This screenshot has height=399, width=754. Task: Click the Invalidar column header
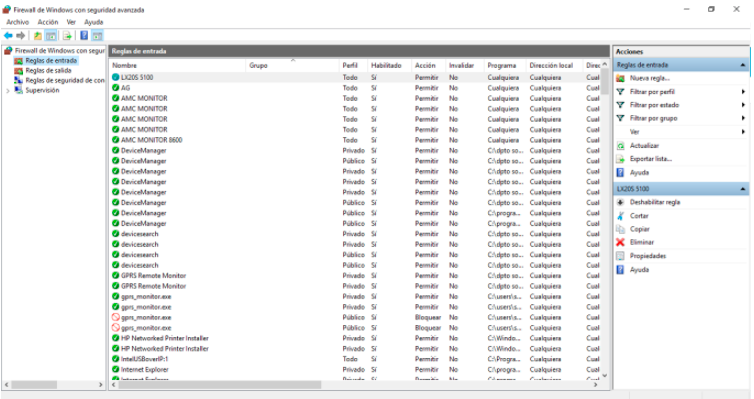(x=465, y=65)
